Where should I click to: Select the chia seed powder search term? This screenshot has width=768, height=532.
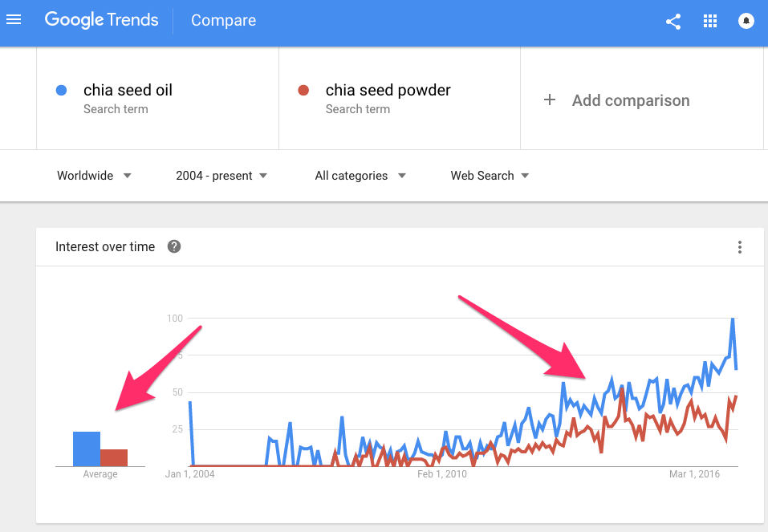tap(388, 91)
